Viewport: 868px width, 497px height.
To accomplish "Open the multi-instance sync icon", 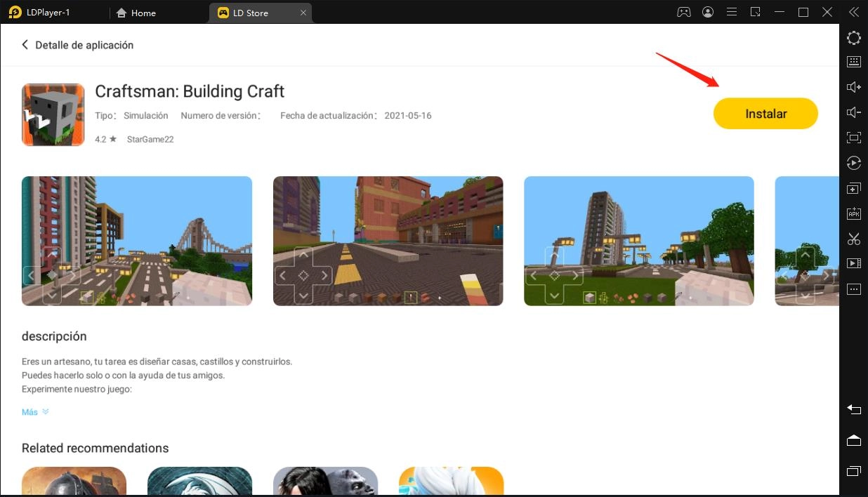I will click(854, 188).
